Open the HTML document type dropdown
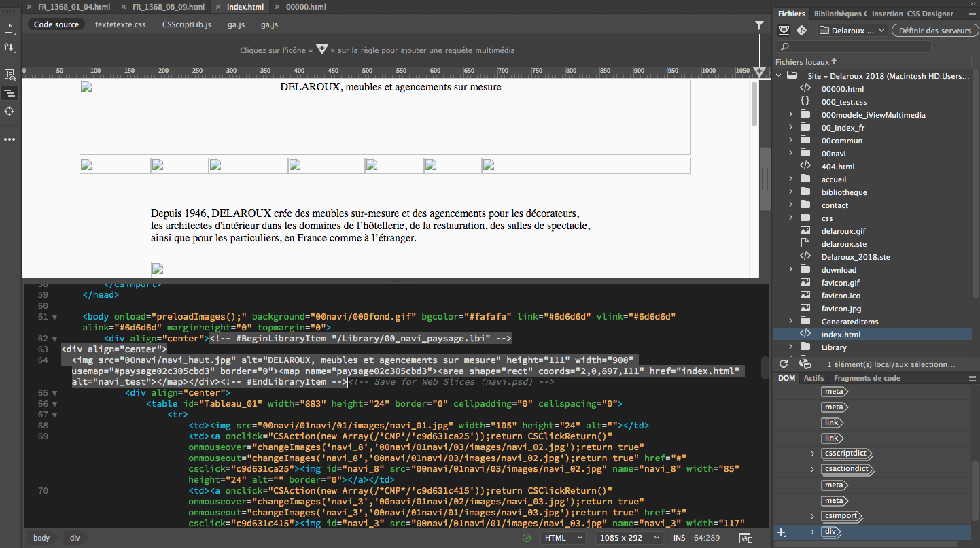This screenshot has width=980, height=548. [563, 538]
